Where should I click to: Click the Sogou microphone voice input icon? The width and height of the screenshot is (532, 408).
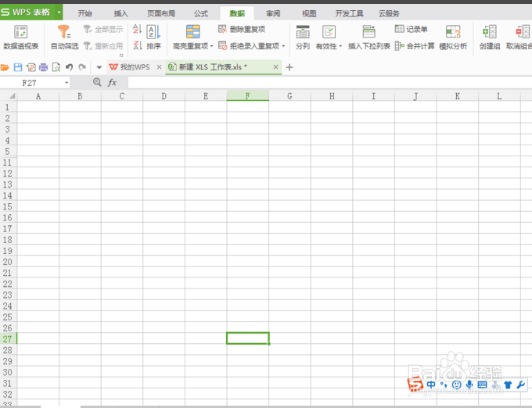pos(469,385)
